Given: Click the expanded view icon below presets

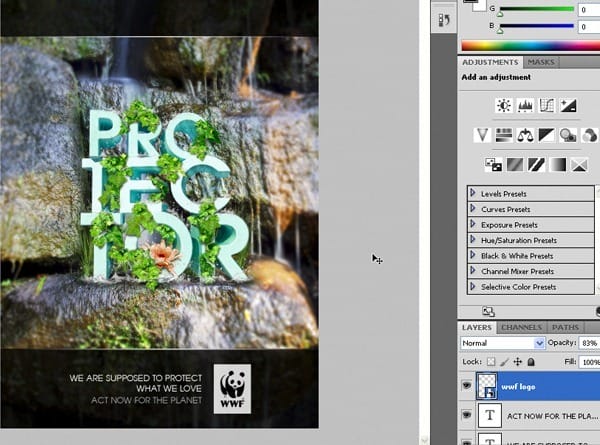Looking at the screenshot, I should pyautogui.click(x=489, y=312).
